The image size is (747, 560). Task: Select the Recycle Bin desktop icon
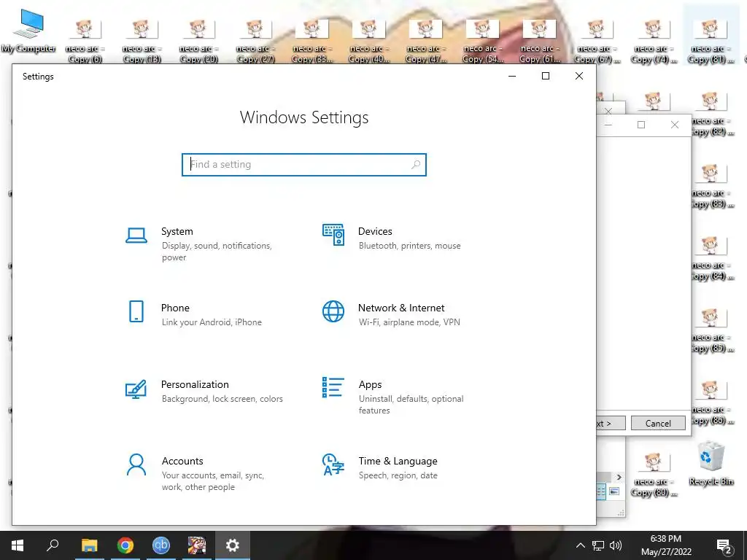711,463
